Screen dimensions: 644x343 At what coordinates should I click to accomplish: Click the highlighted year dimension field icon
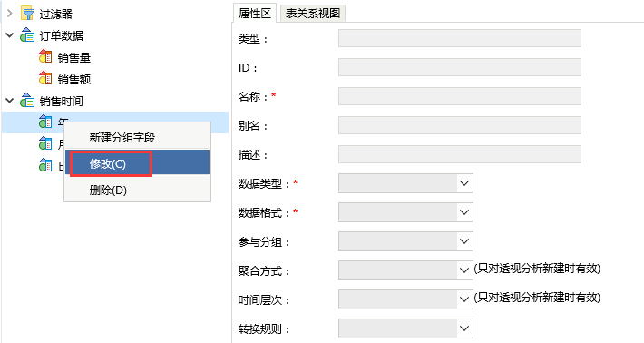[45, 122]
